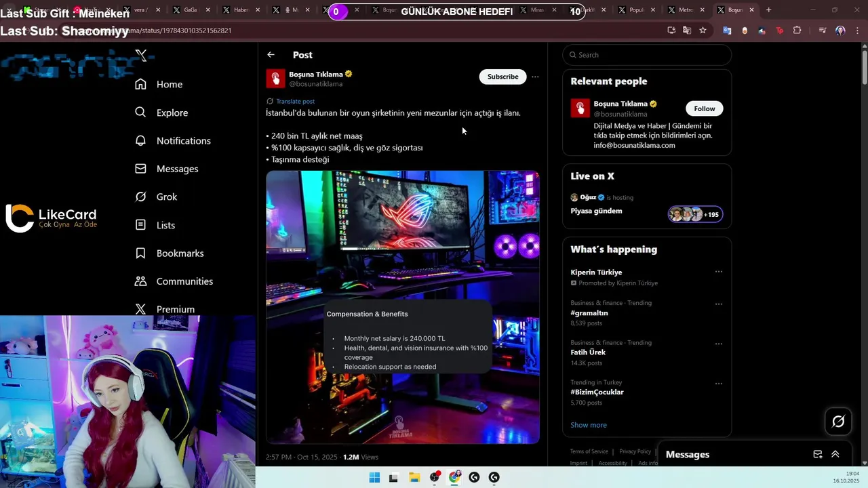868x488 pixels.
Task: Open Premium in the sidebar
Action: [165, 309]
